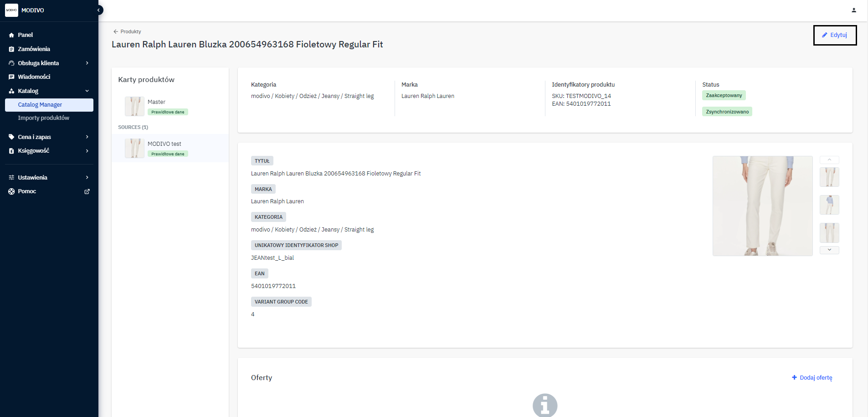
Task: Expand the Ustawienia submenu
Action: pos(87,178)
